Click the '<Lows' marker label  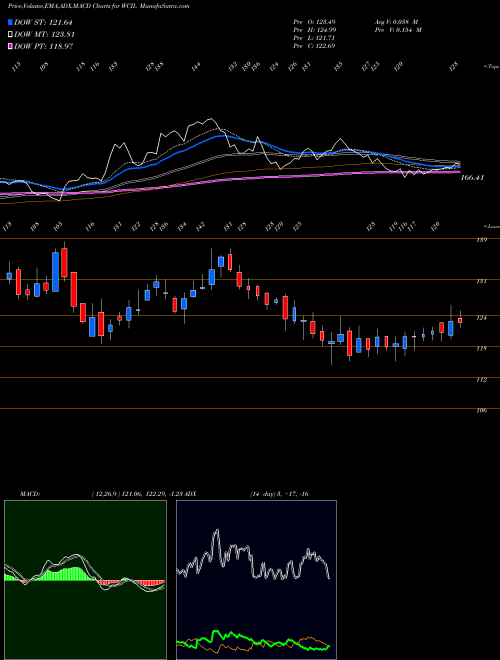(x=492, y=226)
